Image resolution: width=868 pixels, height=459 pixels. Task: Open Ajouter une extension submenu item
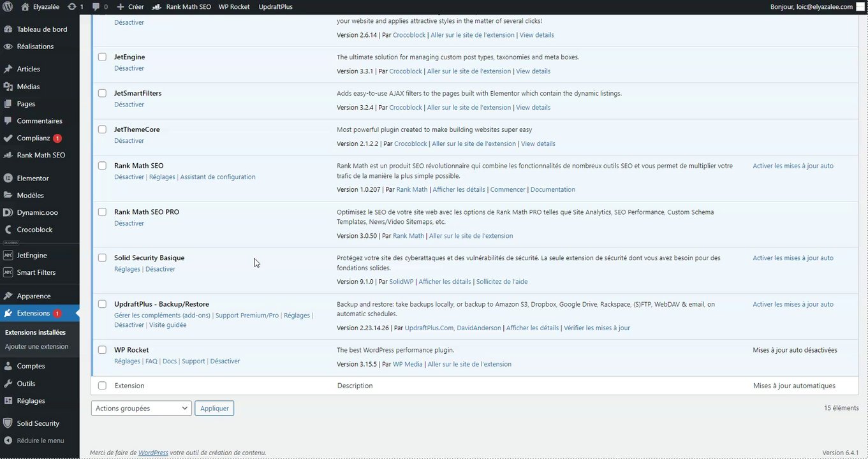click(x=36, y=347)
